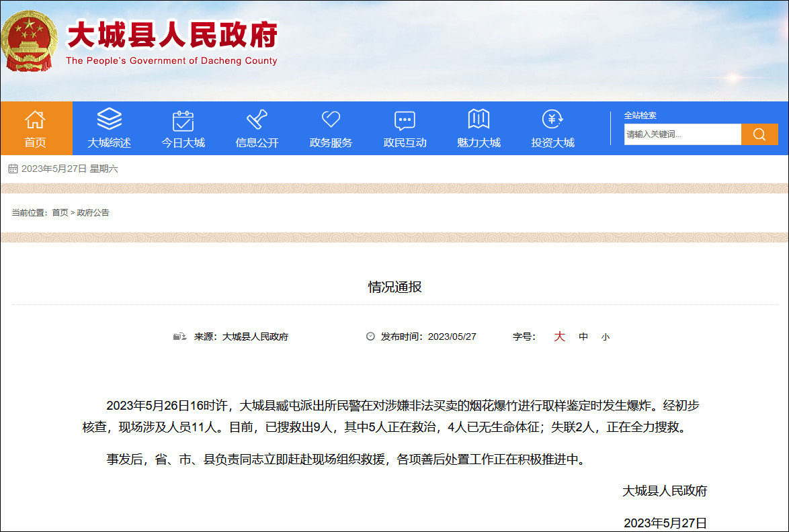Click the national emblem logo
The width and height of the screenshot is (789, 532).
click(29, 41)
